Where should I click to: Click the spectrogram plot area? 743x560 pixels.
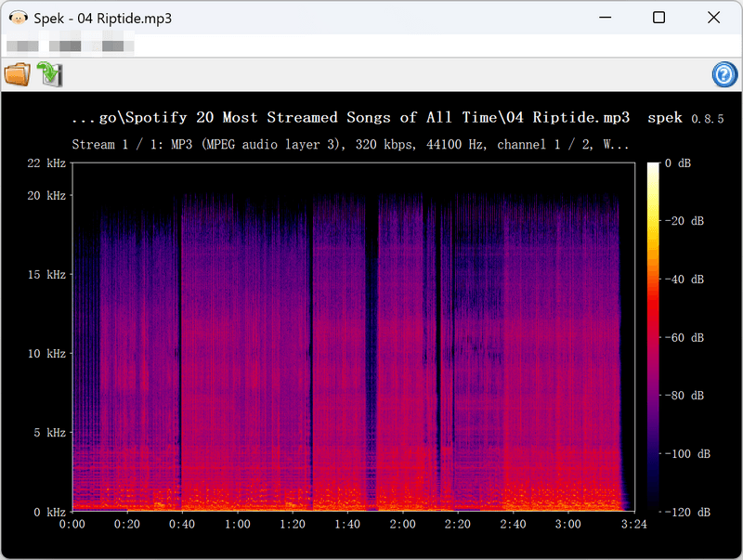pos(354,337)
